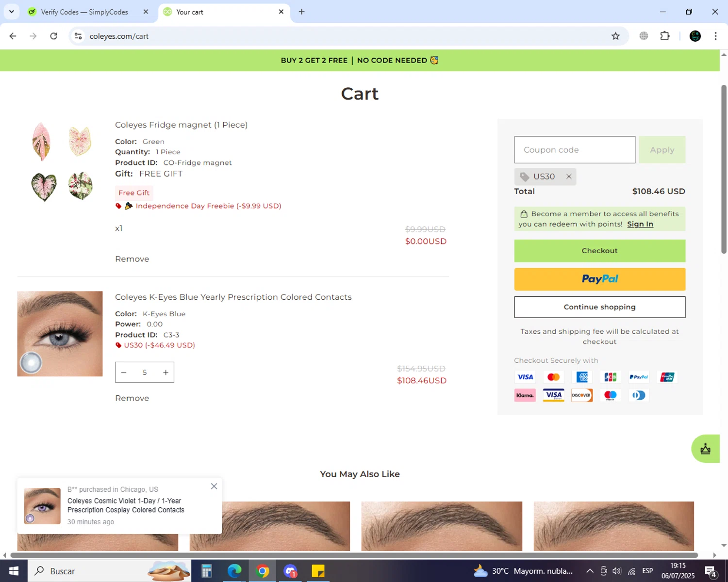Close the Your cart tab
This screenshot has height=582, width=728.
pyautogui.click(x=281, y=12)
